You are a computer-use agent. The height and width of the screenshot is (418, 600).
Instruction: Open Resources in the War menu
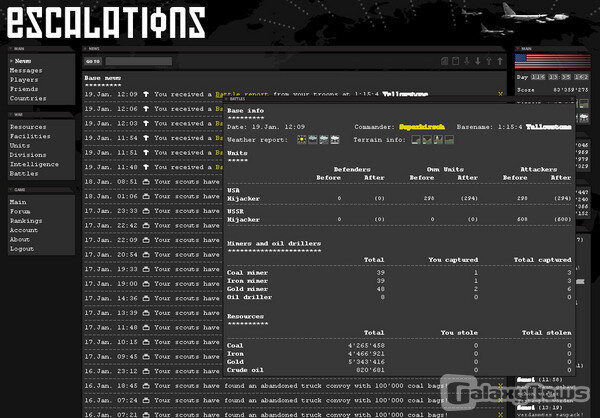point(28,127)
